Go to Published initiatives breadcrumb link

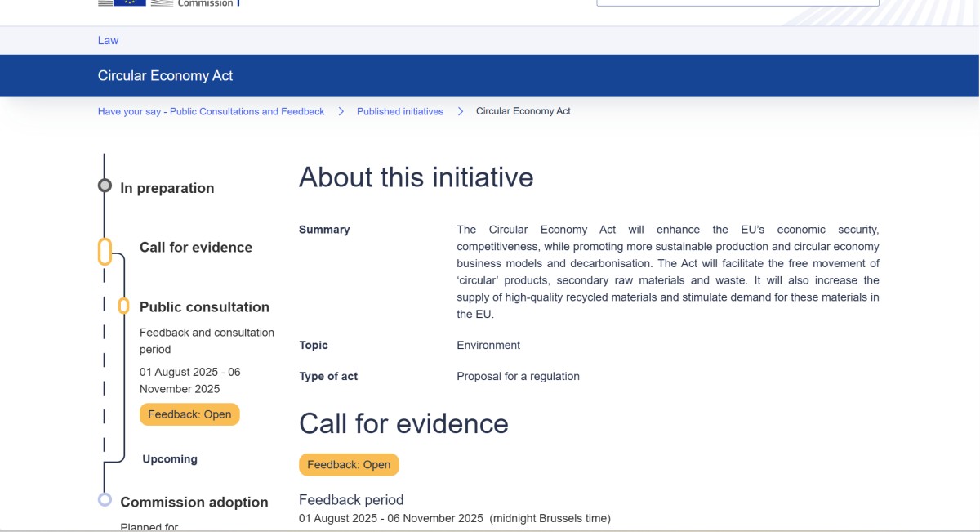(x=400, y=111)
